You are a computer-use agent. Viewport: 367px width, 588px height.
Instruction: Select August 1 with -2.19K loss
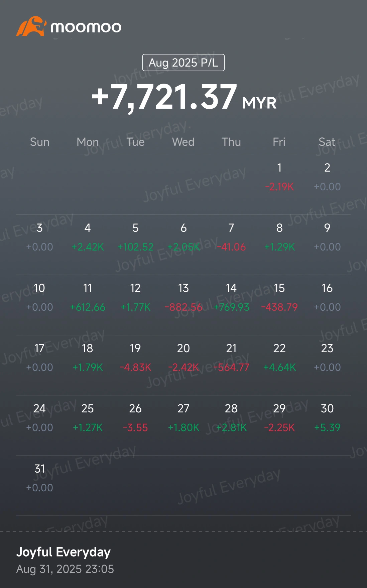tap(279, 177)
